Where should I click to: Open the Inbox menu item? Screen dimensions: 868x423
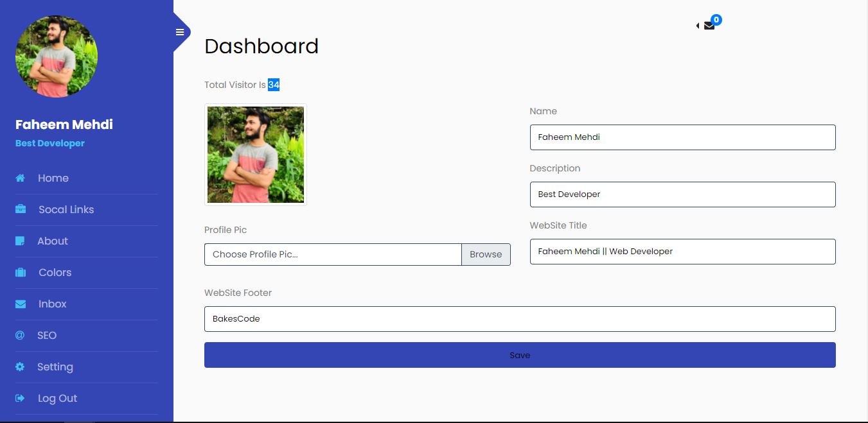pyautogui.click(x=52, y=304)
